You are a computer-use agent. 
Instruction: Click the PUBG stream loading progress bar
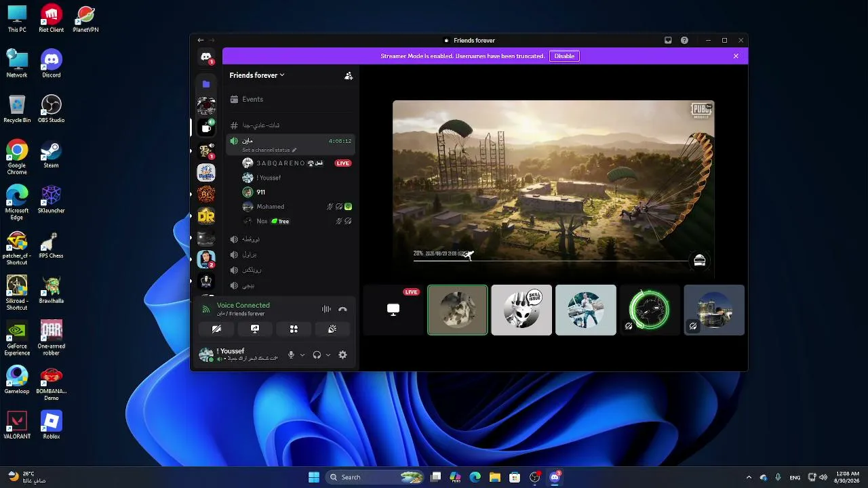coord(551,260)
